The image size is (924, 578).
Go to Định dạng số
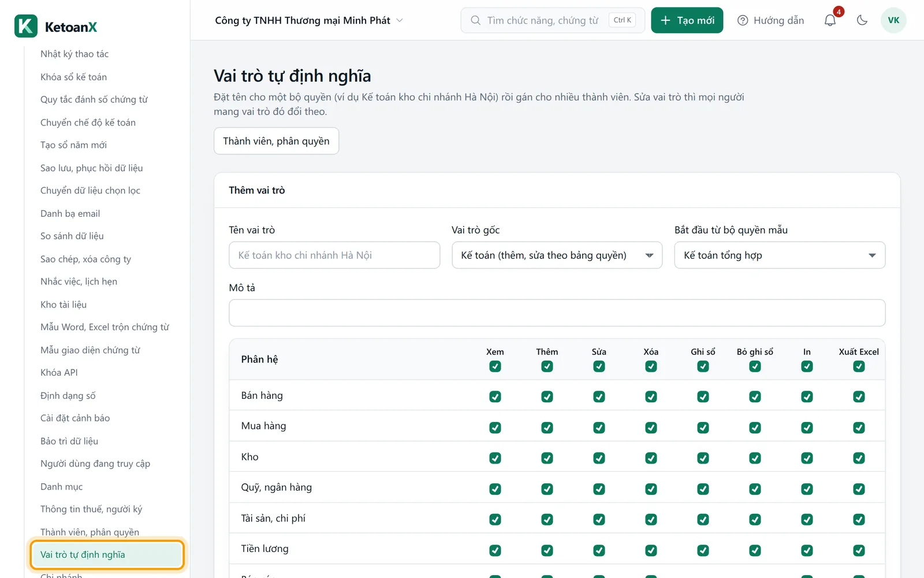[68, 395]
